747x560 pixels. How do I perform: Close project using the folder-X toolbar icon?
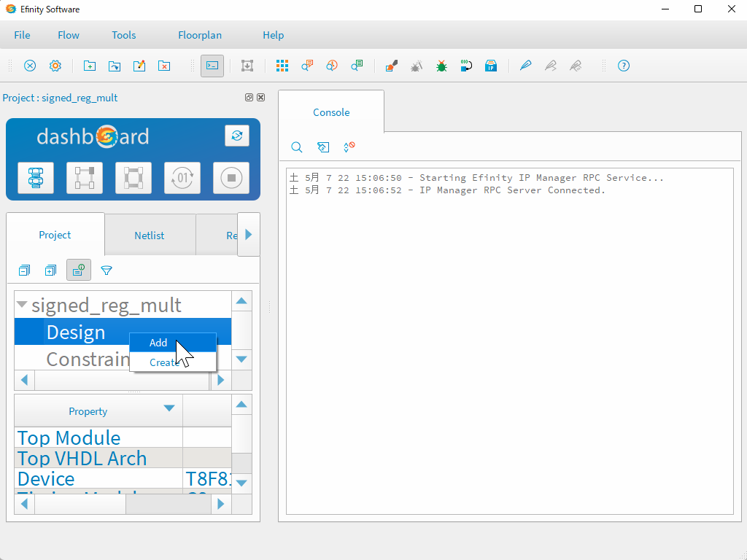pos(164,66)
